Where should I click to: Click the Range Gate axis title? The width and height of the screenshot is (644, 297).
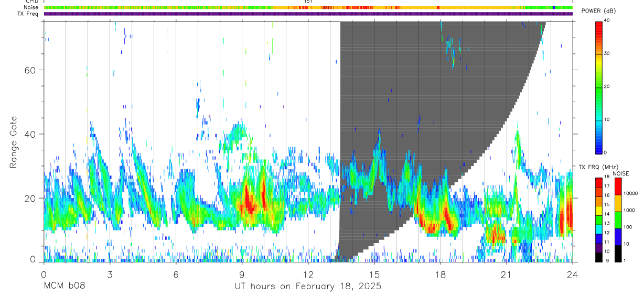pyautogui.click(x=14, y=142)
